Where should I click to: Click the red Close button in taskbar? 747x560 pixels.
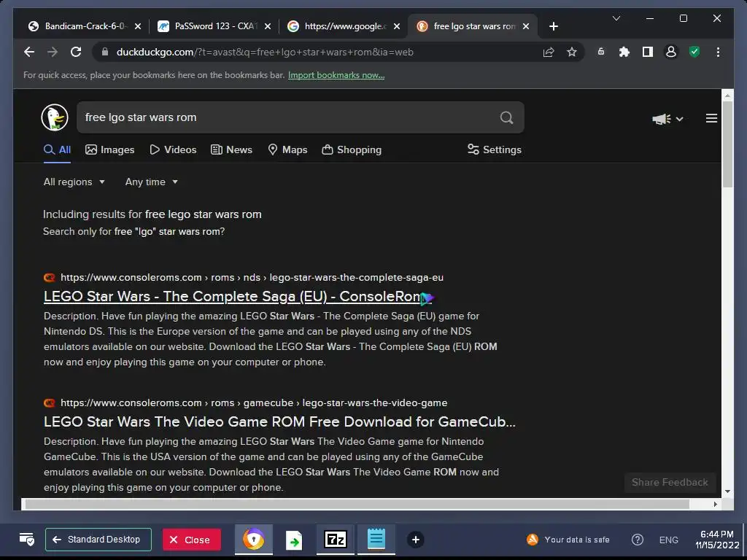point(192,540)
